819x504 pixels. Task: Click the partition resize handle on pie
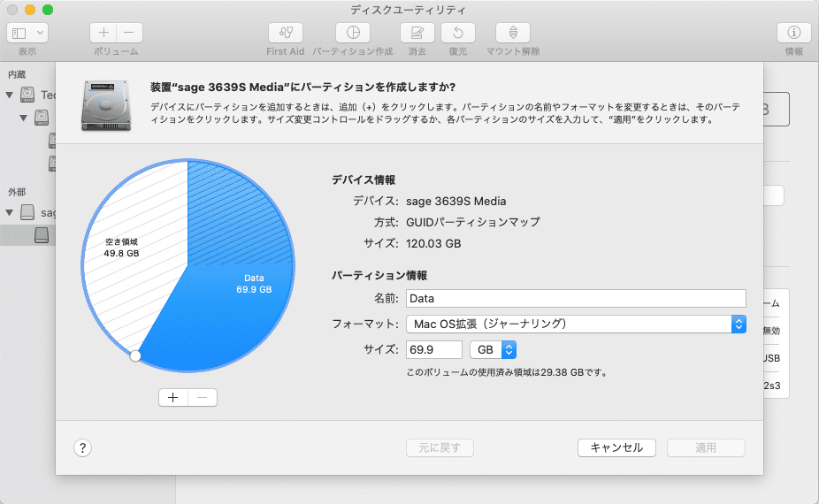point(135,355)
